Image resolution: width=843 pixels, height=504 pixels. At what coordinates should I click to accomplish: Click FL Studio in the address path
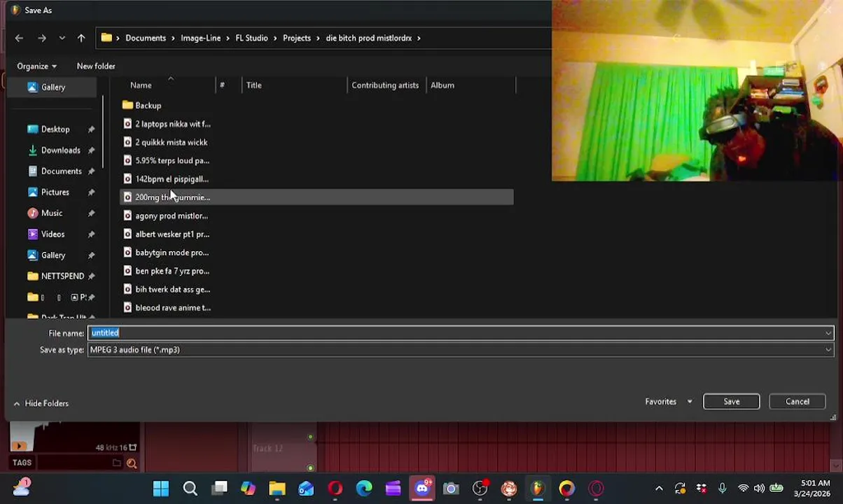pos(251,38)
